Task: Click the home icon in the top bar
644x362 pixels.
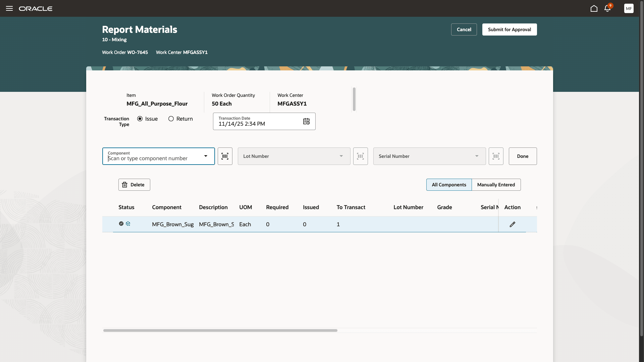Action: tap(594, 8)
